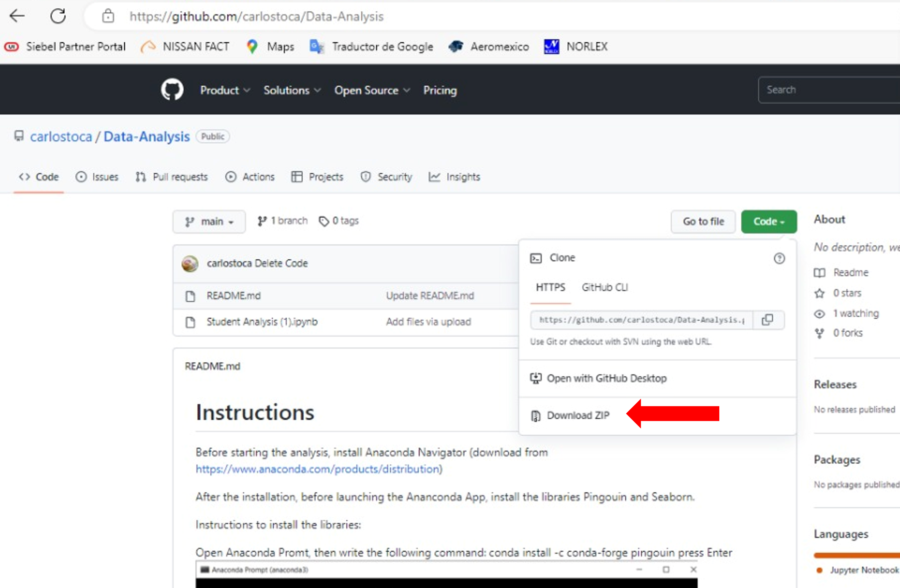Open the Siebel Partner Portal bookmark
Viewport: 900px width, 588px height.
[x=65, y=46]
